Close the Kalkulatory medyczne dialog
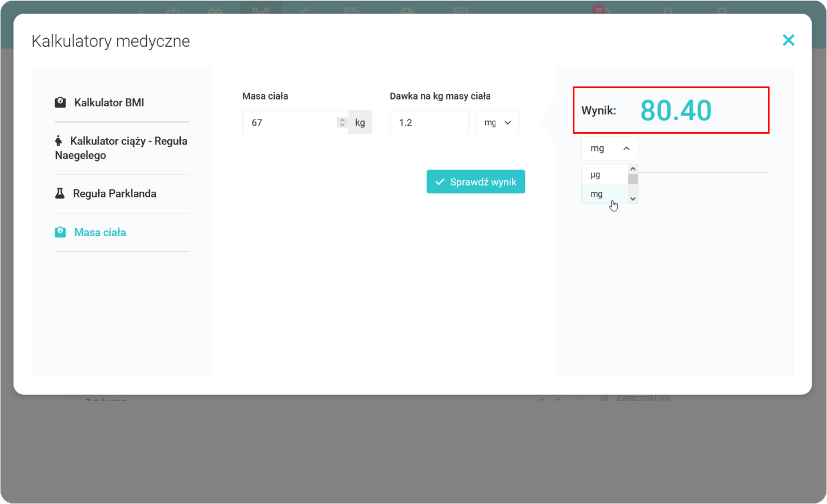The width and height of the screenshot is (827, 504). coord(788,40)
